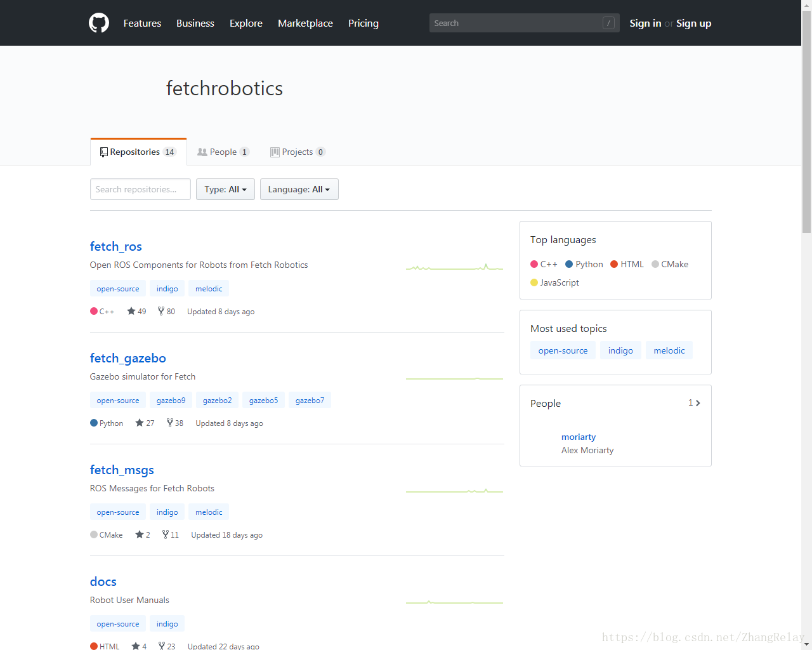Open the docs repository
The image size is (812, 650).
click(x=103, y=581)
